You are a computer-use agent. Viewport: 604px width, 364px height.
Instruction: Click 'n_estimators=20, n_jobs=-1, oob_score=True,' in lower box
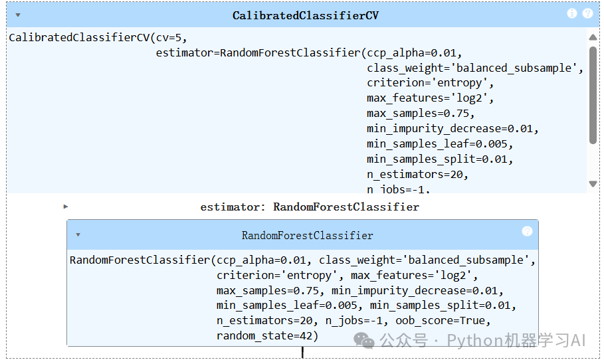point(353,320)
